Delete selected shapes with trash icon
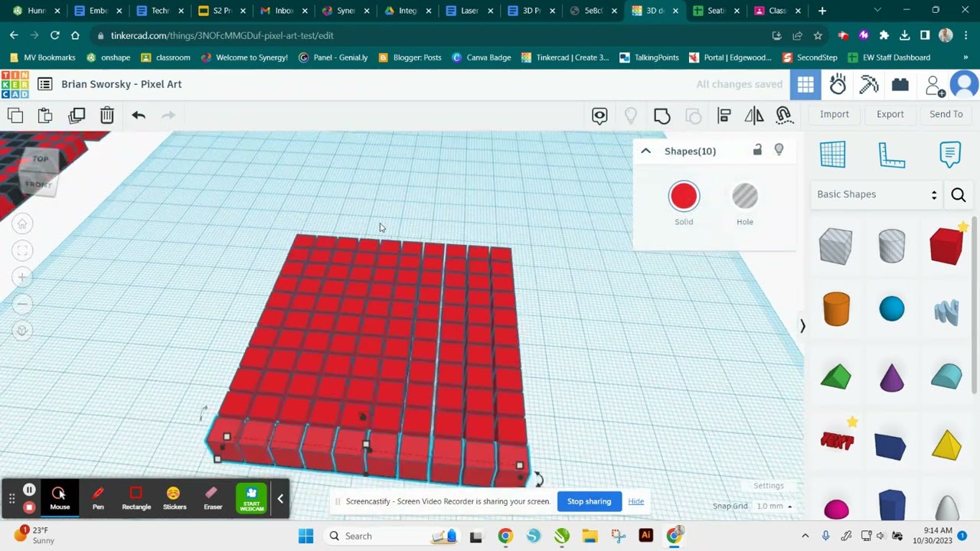Viewport: 980px width, 551px height. (107, 116)
